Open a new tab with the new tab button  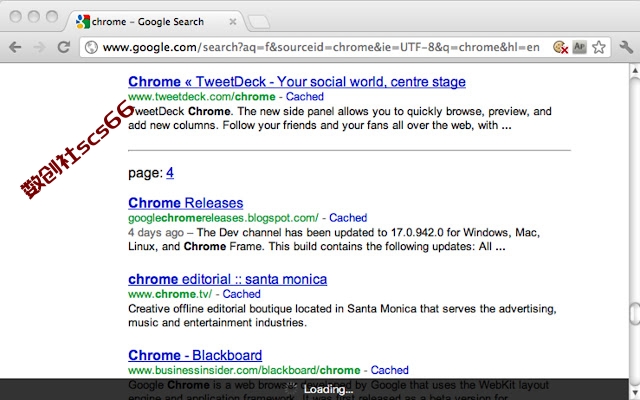pyautogui.click(x=259, y=22)
